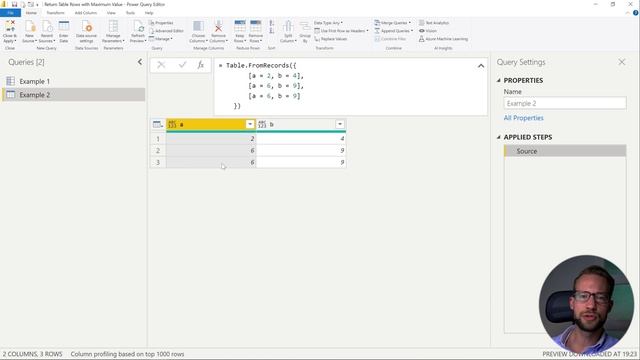Open Recent Sources in the ribbon
This screenshot has width=640, height=360.
47,32
